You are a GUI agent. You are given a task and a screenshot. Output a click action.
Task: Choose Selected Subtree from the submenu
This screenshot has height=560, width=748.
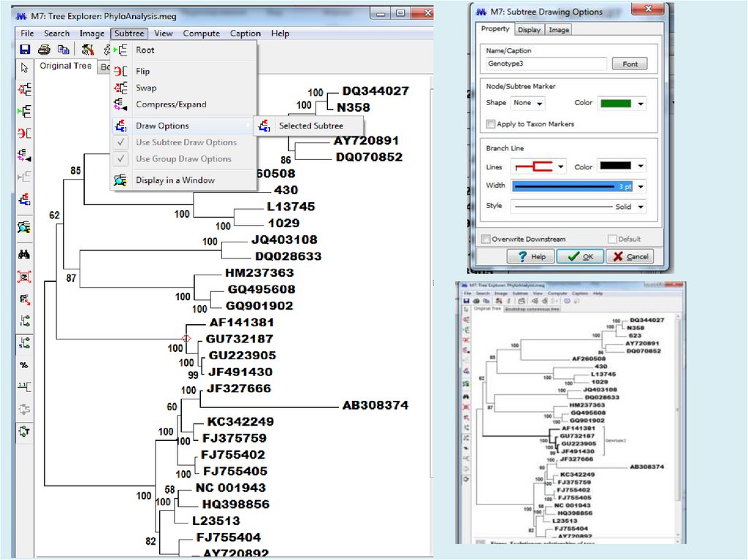click(310, 126)
